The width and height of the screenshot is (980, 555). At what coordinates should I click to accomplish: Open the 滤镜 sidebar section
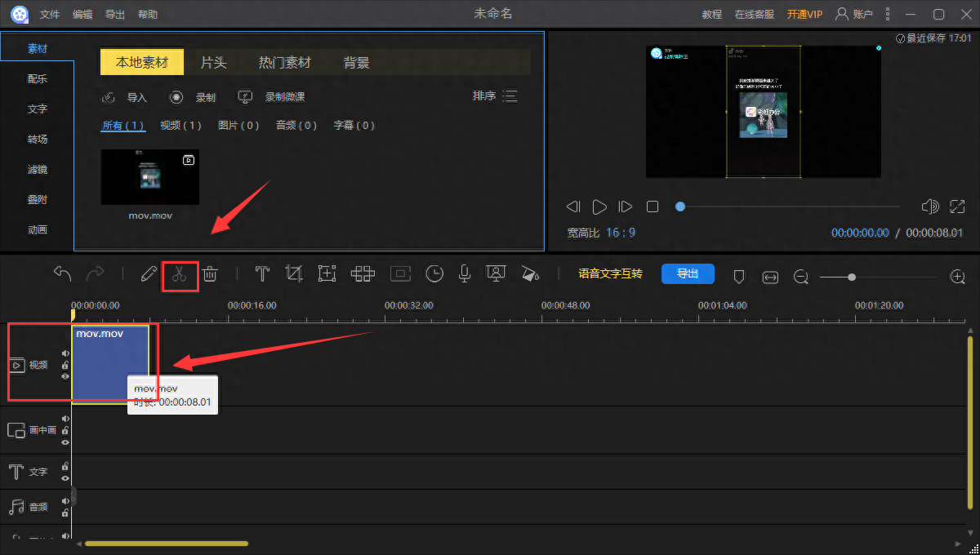coord(38,170)
